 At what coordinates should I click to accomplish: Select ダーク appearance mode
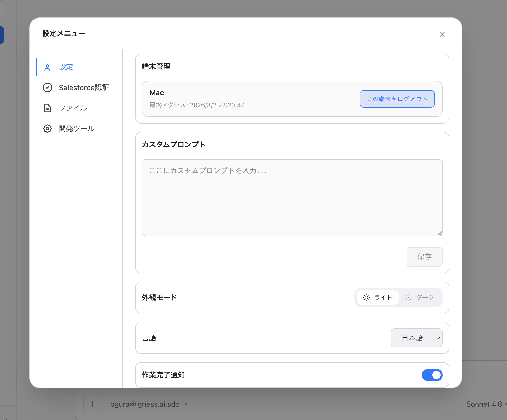pyautogui.click(x=425, y=297)
